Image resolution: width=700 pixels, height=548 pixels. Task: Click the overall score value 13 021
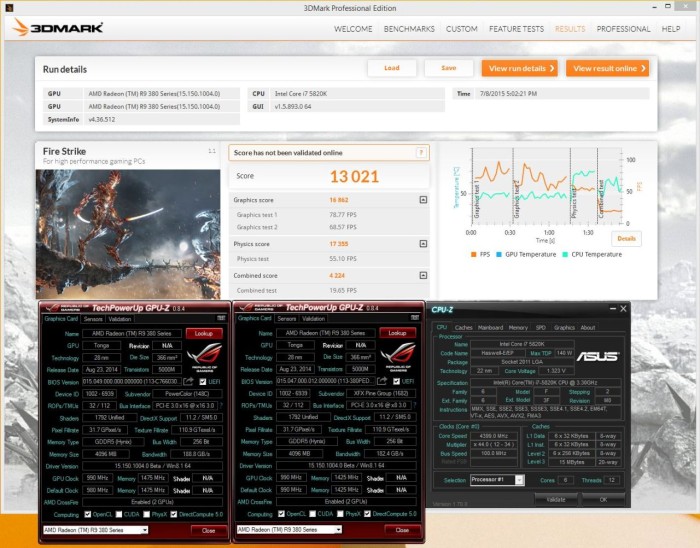[x=354, y=177]
